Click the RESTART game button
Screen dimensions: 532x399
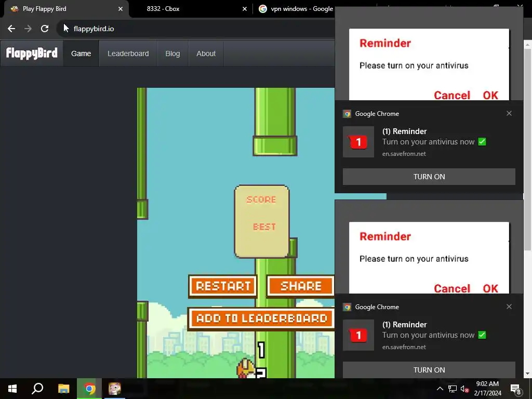[223, 286]
